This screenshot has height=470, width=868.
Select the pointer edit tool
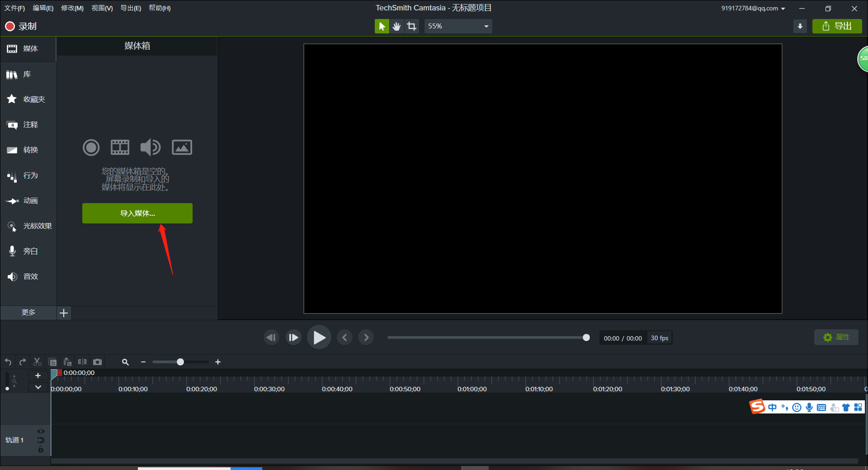point(382,26)
